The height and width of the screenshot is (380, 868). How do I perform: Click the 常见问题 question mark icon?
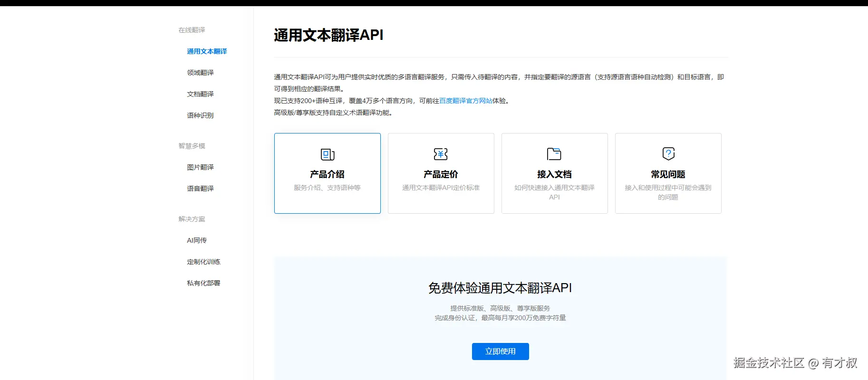pyautogui.click(x=668, y=153)
